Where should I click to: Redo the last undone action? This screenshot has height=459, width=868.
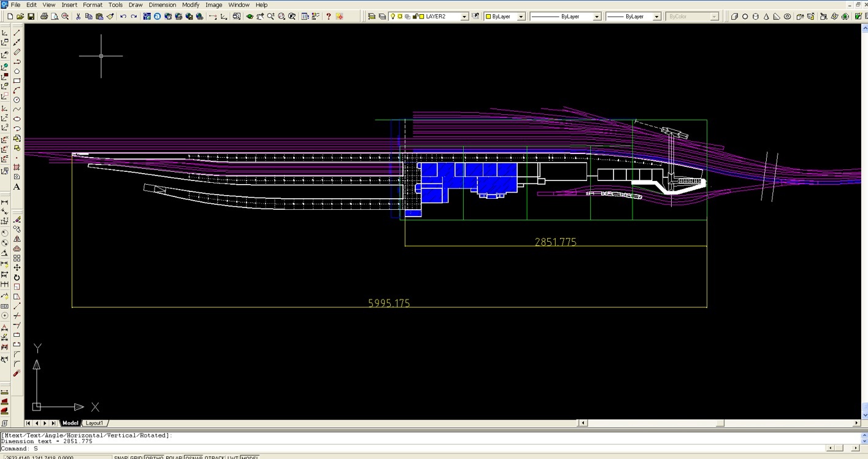pyautogui.click(x=134, y=17)
